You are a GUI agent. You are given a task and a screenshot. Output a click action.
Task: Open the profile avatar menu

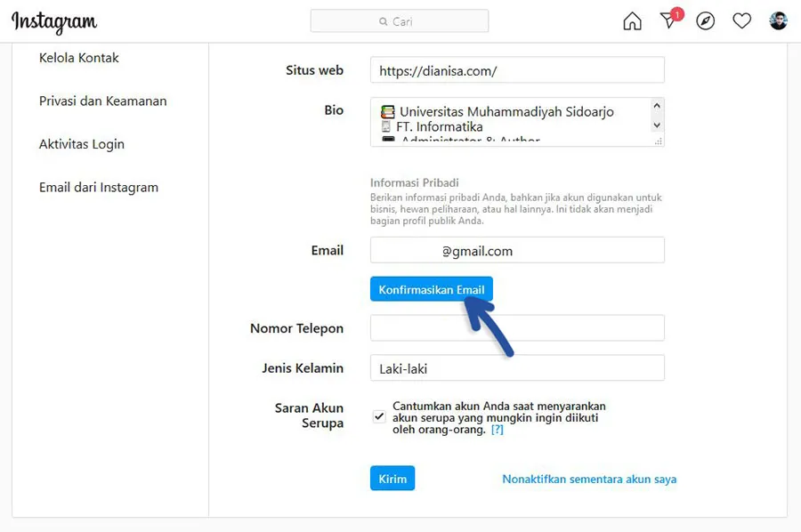(x=778, y=20)
